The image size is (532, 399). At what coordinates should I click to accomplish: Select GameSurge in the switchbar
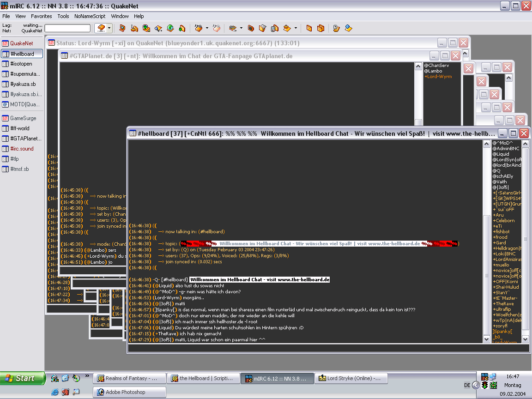[x=23, y=118]
